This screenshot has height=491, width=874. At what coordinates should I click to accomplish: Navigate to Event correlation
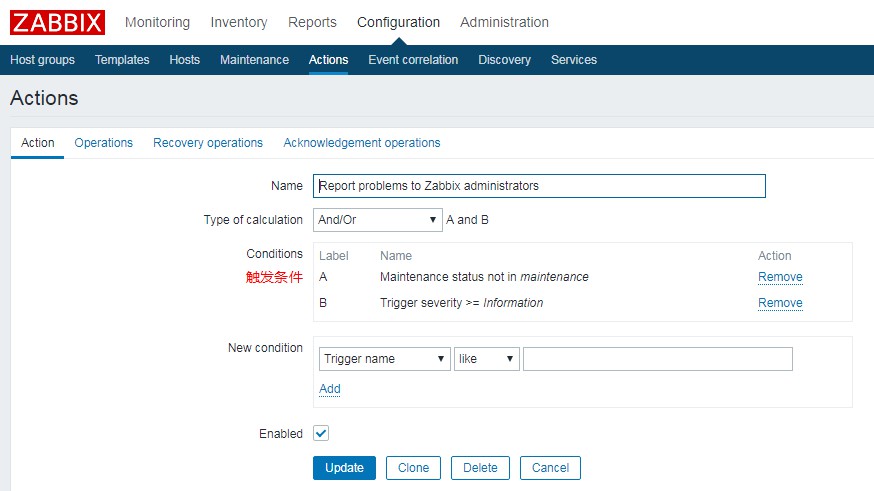point(413,60)
